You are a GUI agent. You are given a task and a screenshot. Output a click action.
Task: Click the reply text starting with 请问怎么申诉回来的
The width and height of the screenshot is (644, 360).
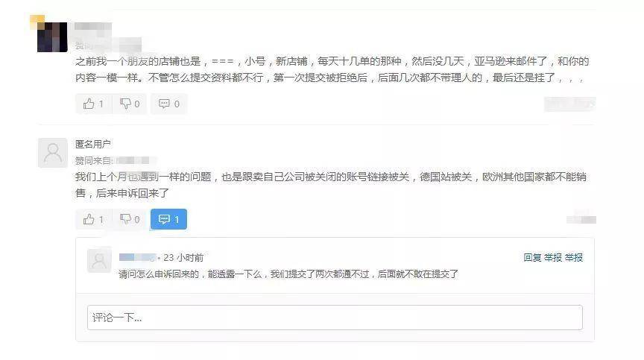288,274
